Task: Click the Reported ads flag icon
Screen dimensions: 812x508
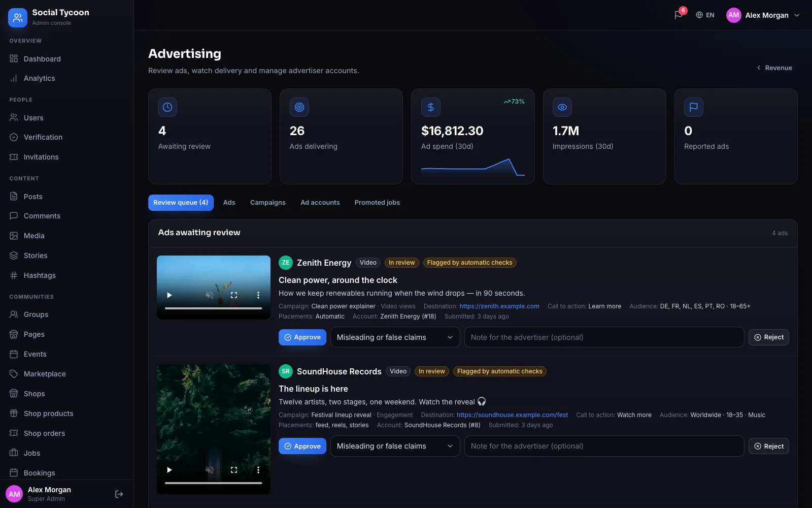Action: pos(694,107)
